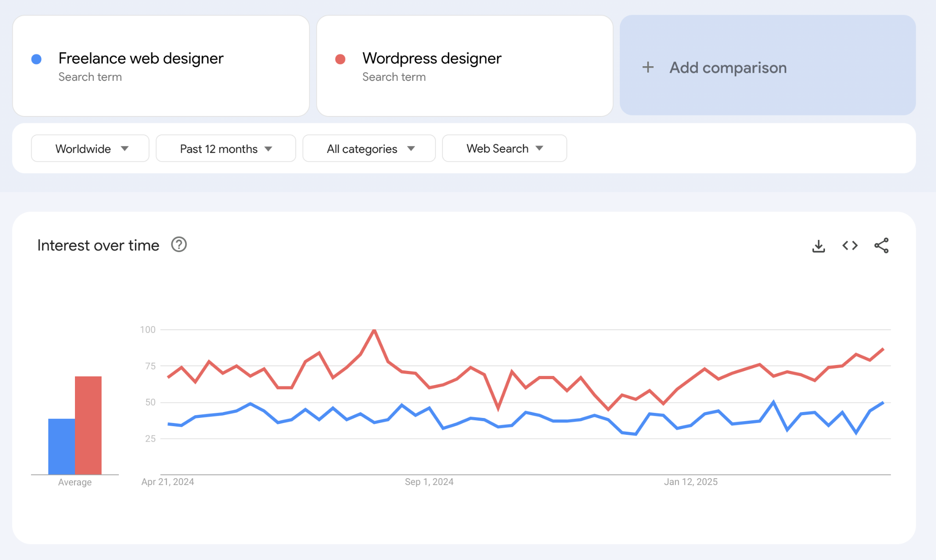Open the Worldwide location dropdown
The image size is (936, 560).
pos(90,148)
